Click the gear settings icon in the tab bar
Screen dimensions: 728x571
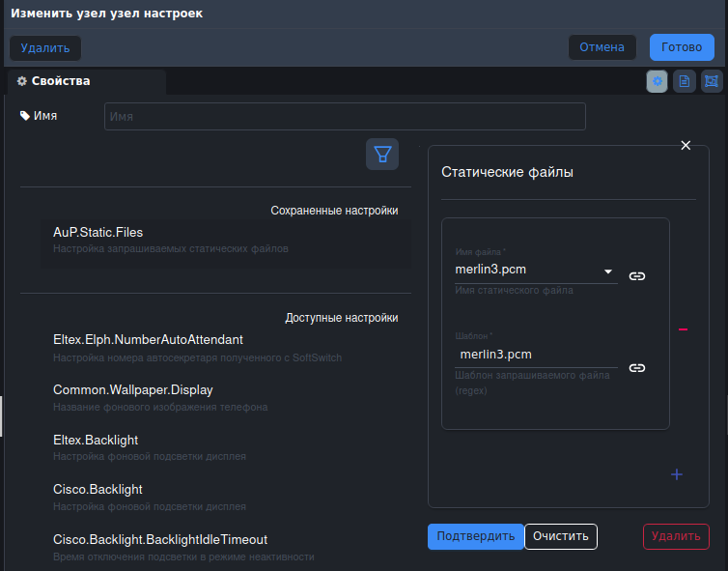(657, 82)
